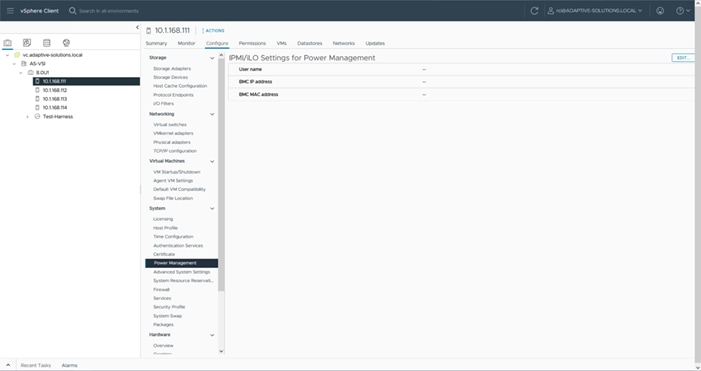Switch to the Monitor tab
The width and height of the screenshot is (701, 371).
(x=186, y=43)
